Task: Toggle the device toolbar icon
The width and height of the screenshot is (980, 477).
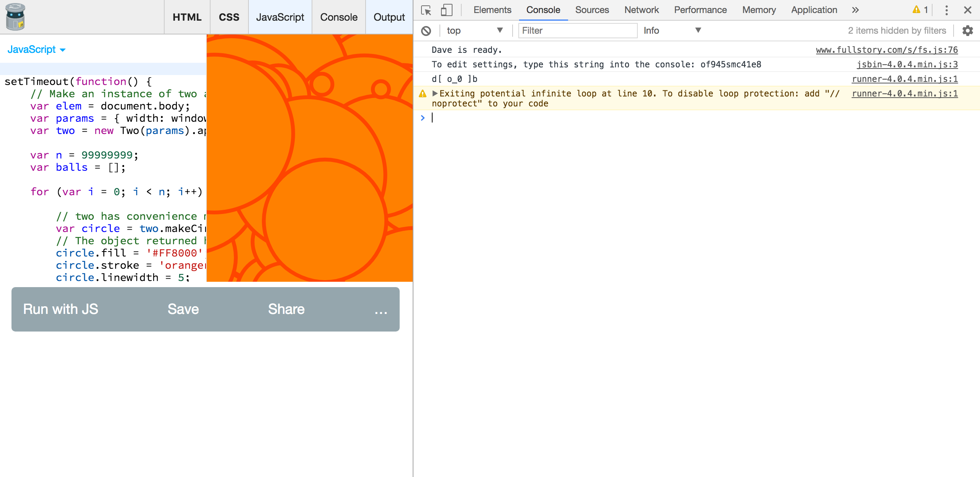Action: [446, 10]
